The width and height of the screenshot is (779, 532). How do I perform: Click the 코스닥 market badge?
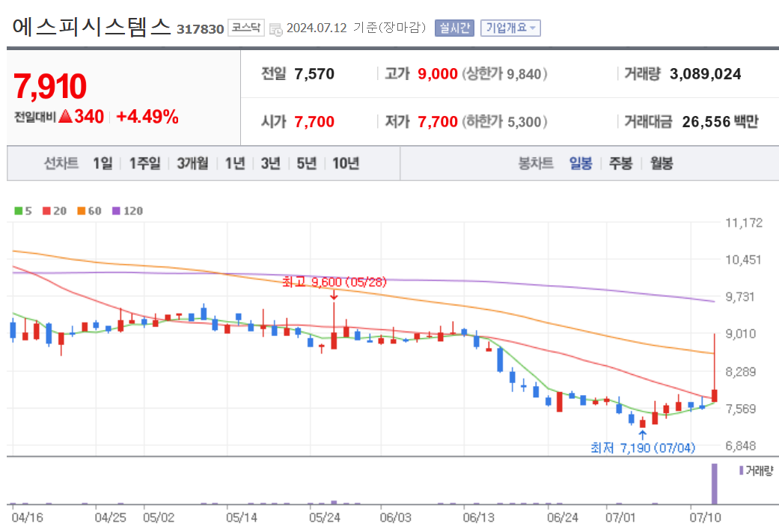tap(246, 28)
